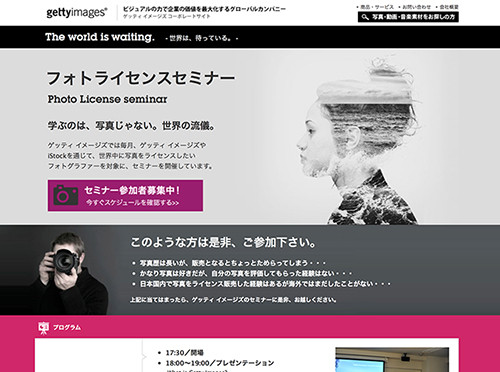Click the 18:00〜19:00／プレゼンテーション item
Viewport: 500px width, 372px height.
click(x=220, y=363)
